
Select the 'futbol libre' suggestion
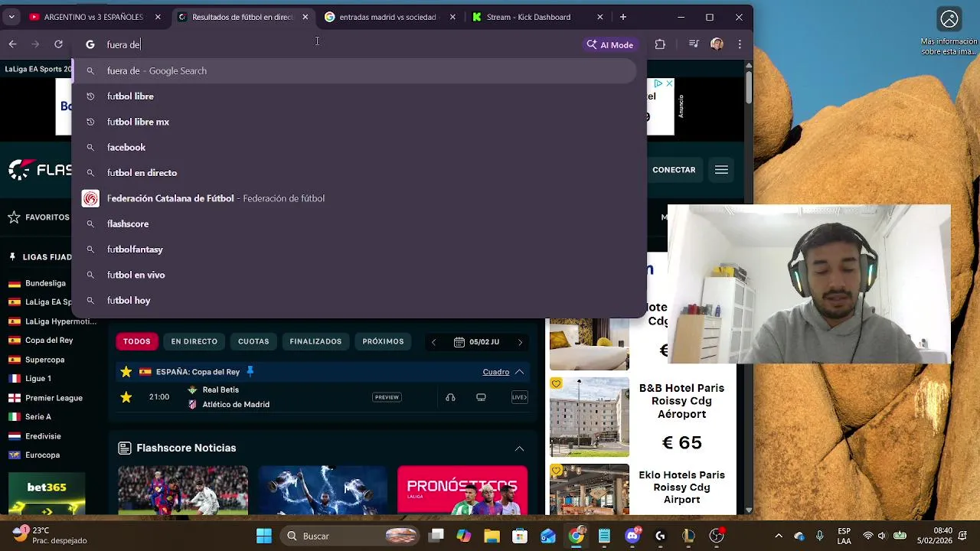[x=354, y=96]
